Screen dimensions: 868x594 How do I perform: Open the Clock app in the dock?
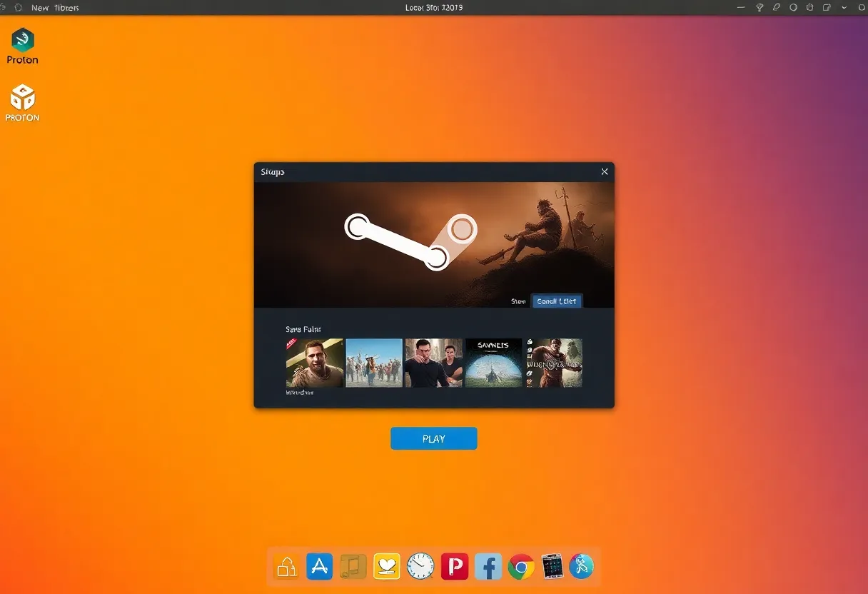coord(420,567)
